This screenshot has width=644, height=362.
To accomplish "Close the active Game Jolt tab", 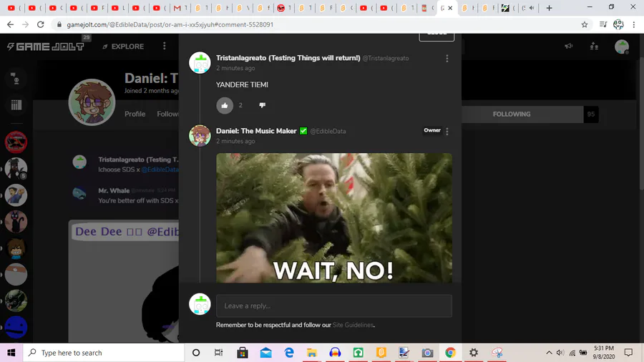I will [x=450, y=8].
